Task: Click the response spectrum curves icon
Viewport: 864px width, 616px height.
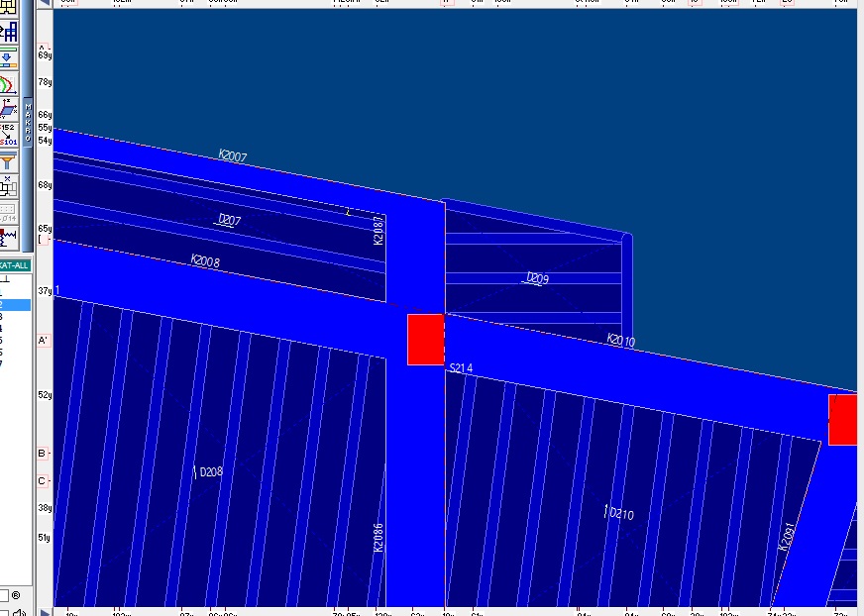Action: click(x=8, y=85)
